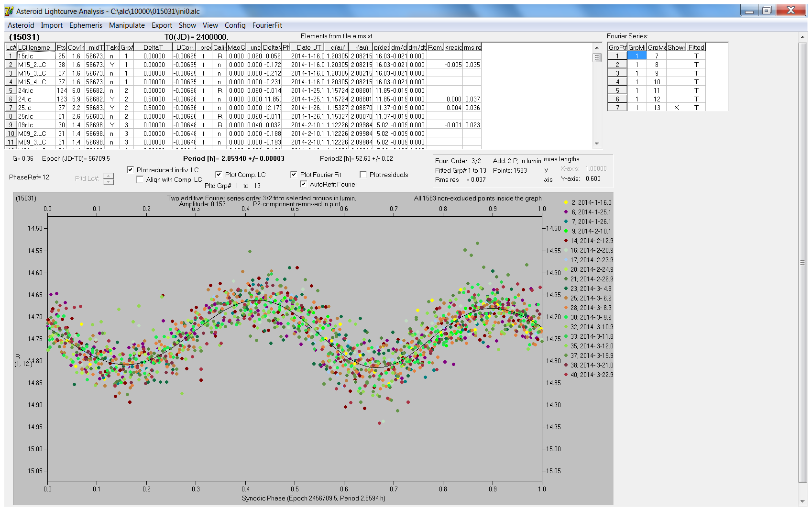Select row 15r.lc filename cell
The width and height of the screenshot is (812, 511).
(x=36, y=56)
